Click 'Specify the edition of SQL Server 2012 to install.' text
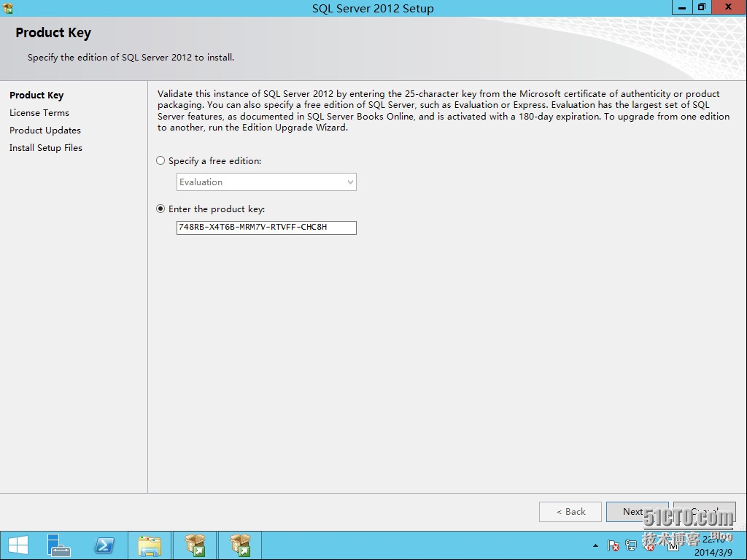Image resolution: width=747 pixels, height=560 pixels. coord(131,58)
